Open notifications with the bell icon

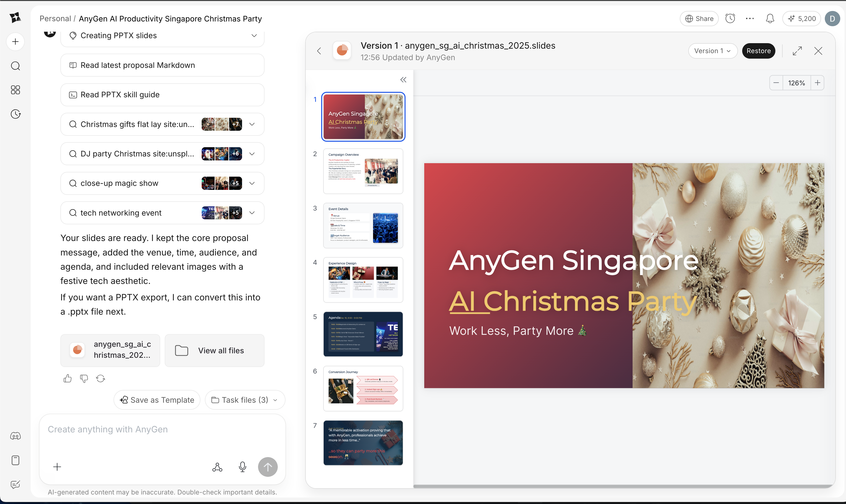click(x=770, y=19)
